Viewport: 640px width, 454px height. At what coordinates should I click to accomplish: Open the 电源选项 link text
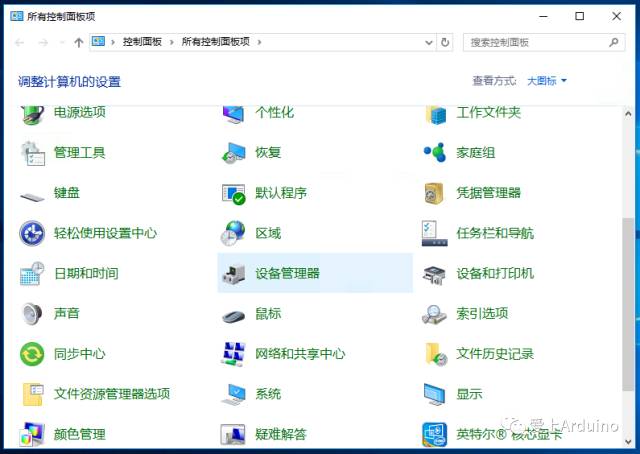80,112
